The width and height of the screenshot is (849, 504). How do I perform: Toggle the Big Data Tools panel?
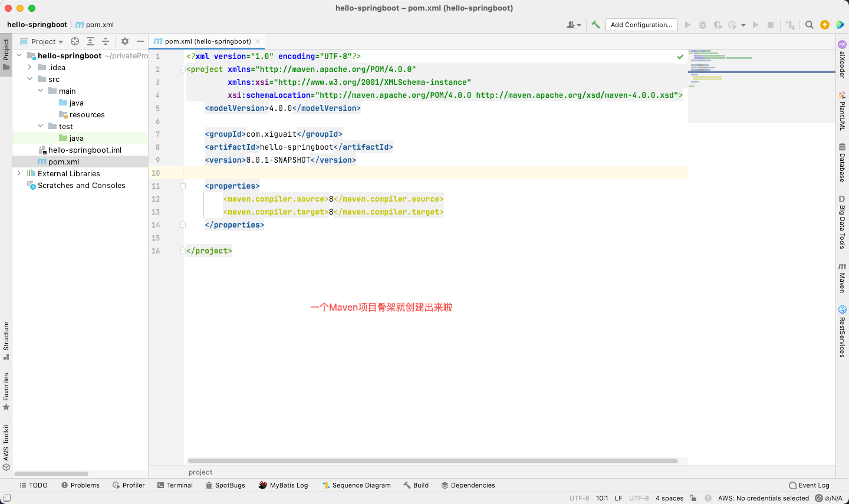click(x=843, y=222)
